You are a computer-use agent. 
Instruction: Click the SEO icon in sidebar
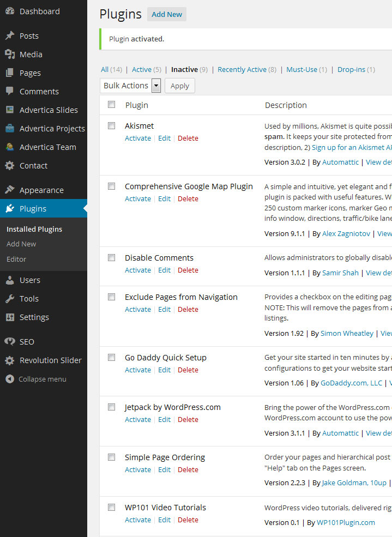tap(10, 341)
